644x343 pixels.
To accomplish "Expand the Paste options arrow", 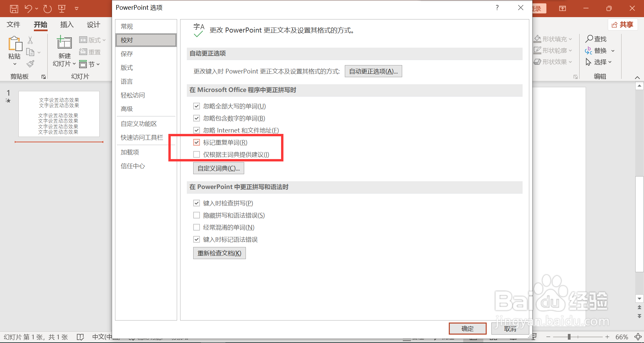I will [x=15, y=64].
